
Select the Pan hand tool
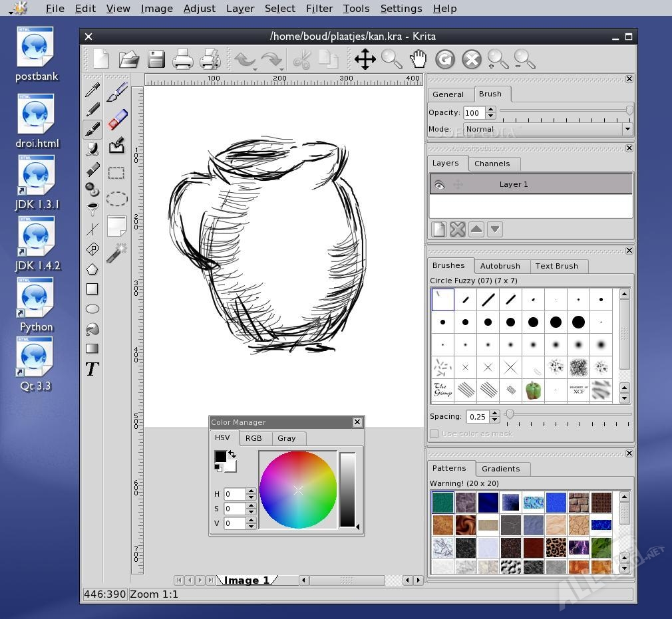tap(418, 59)
